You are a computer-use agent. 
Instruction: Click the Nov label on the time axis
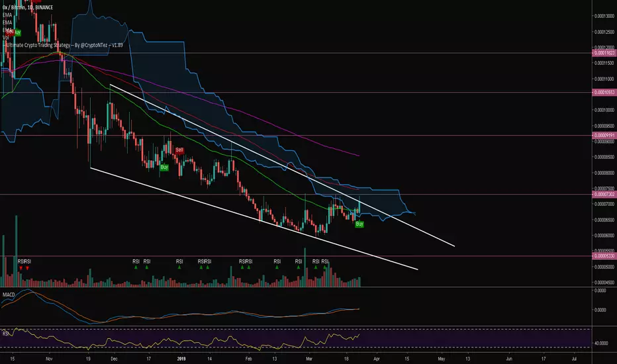tap(49, 359)
